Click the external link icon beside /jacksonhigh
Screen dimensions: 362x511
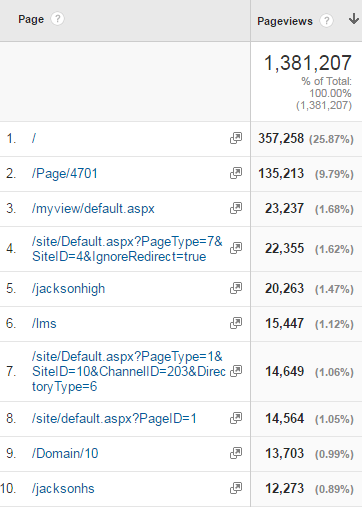pyautogui.click(x=236, y=288)
